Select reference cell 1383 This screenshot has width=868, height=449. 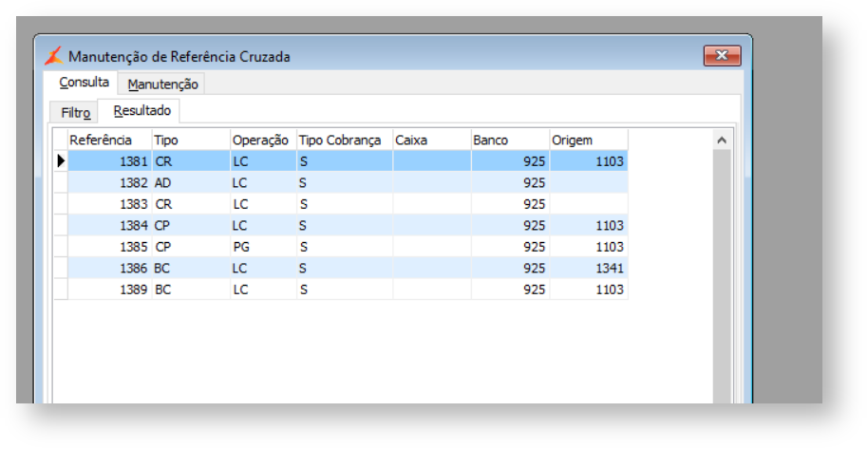(109, 204)
